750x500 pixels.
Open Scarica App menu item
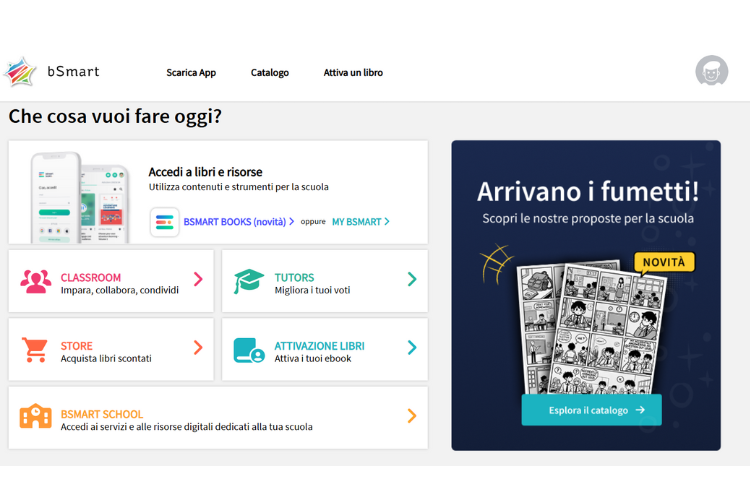coord(191,73)
